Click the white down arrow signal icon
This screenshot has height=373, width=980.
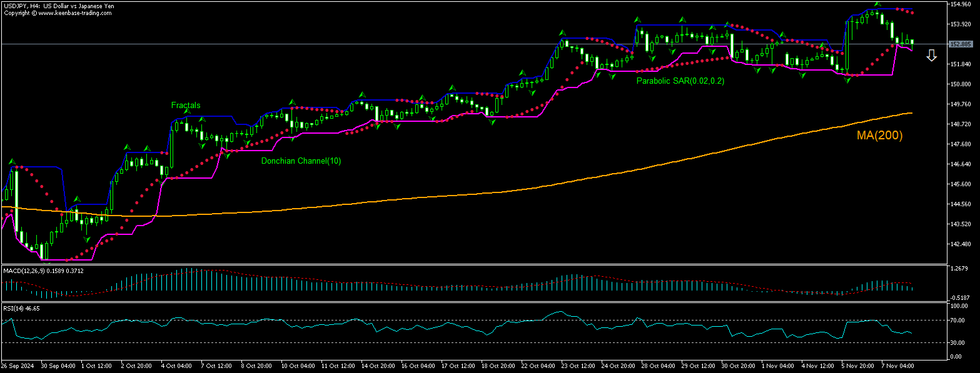pyautogui.click(x=931, y=56)
